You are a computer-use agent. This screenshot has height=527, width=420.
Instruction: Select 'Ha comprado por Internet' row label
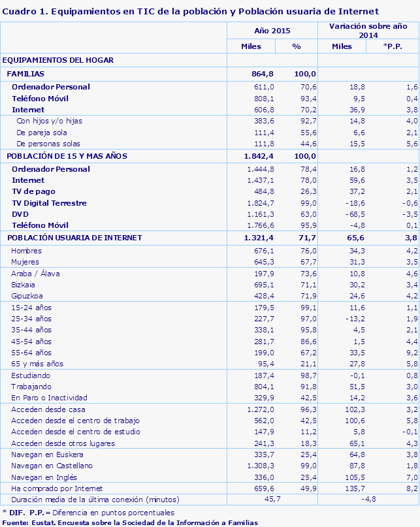57,488
